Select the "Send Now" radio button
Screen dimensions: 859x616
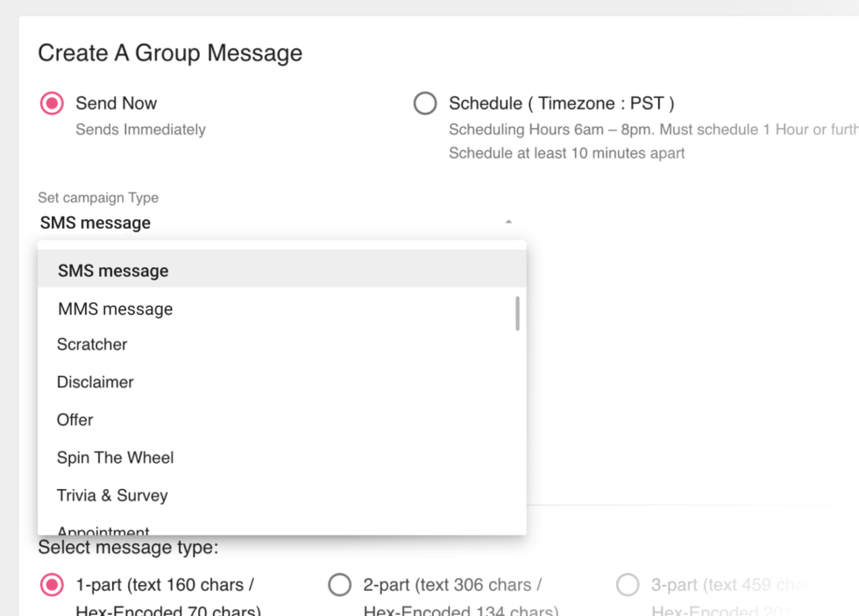coord(52,103)
